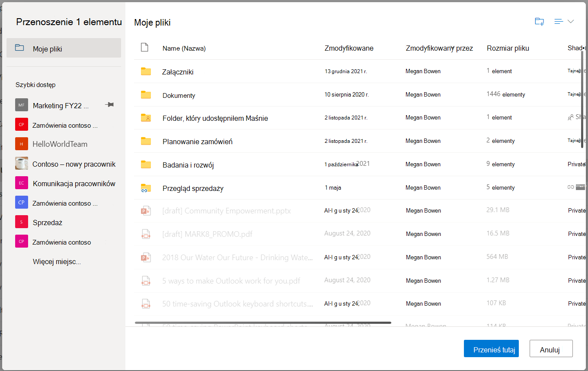Click 29.1 MB size cell
Image resolution: width=588 pixels, height=371 pixels.
point(498,210)
